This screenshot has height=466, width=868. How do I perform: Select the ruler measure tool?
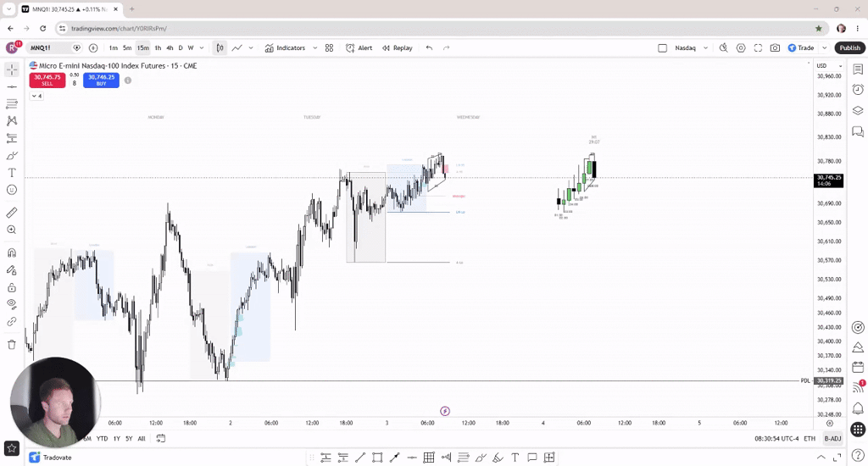pyautogui.click(x=12, y=213)
